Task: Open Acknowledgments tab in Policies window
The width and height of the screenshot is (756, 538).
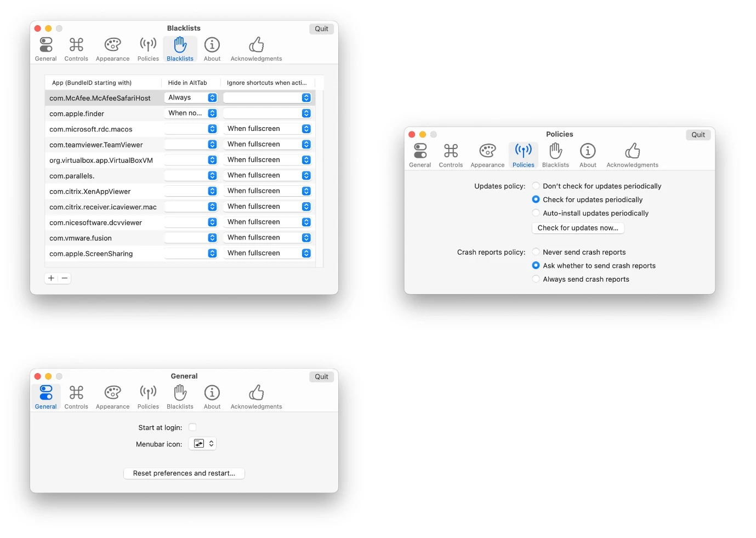Action: pos(632,156)
